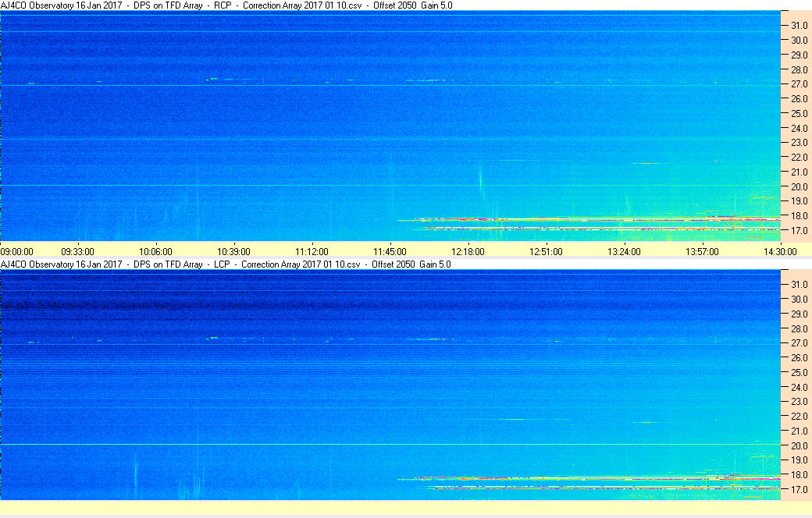
Task: Click 17.0 frequency label in RCP panel
Action: tap(799, 230)
